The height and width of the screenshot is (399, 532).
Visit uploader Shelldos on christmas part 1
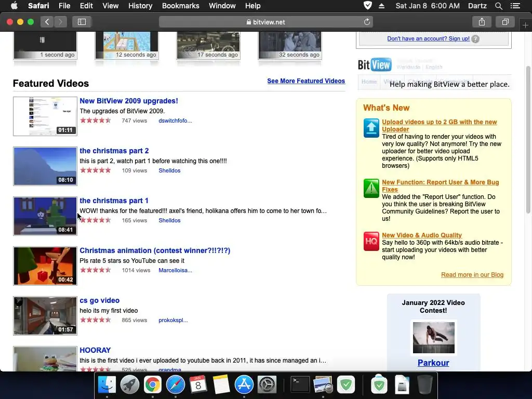coord(169,220)
